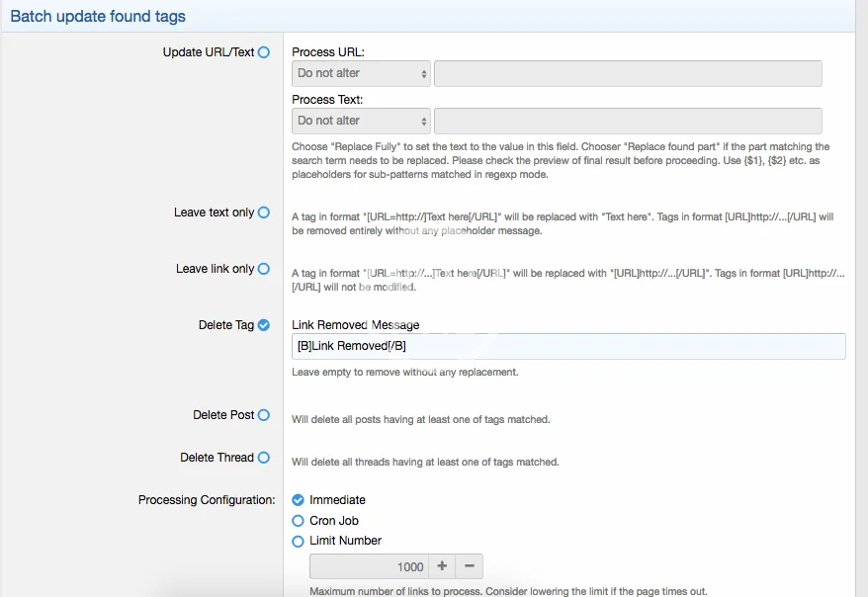Select the Leave link only option

(x=264, y=269)
